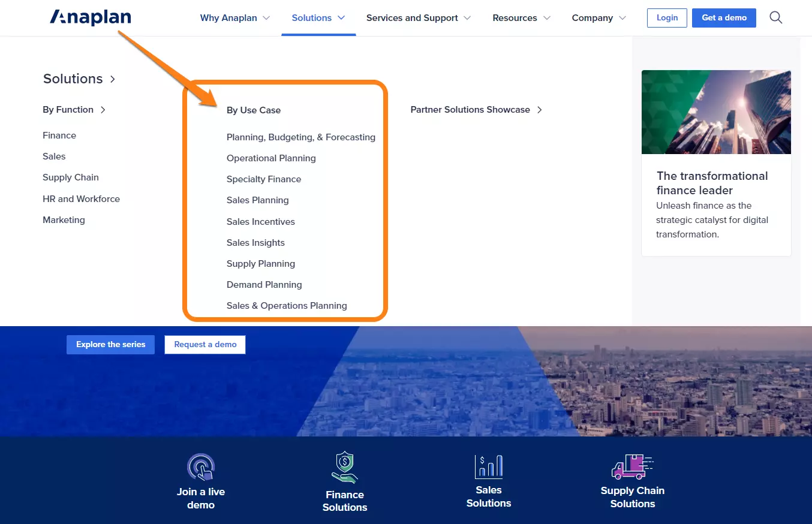Click the Supply Chain Solutions truck icon

tap(633, 466)
